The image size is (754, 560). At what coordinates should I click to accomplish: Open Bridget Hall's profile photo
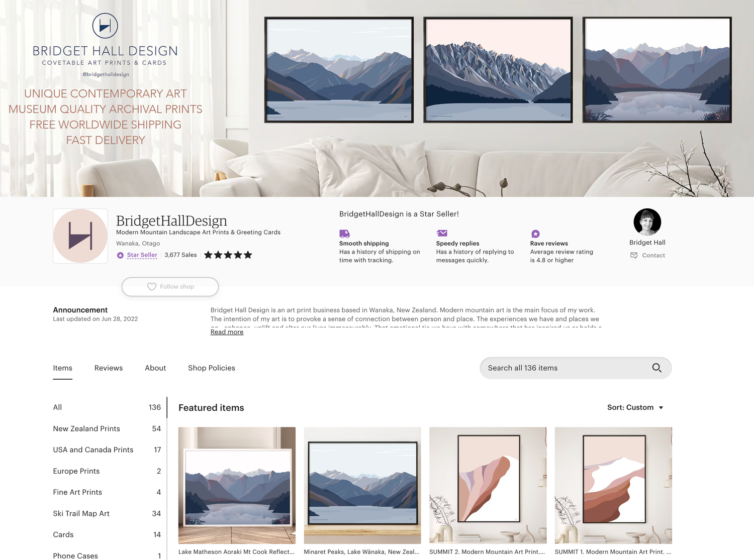click(647, 222)
